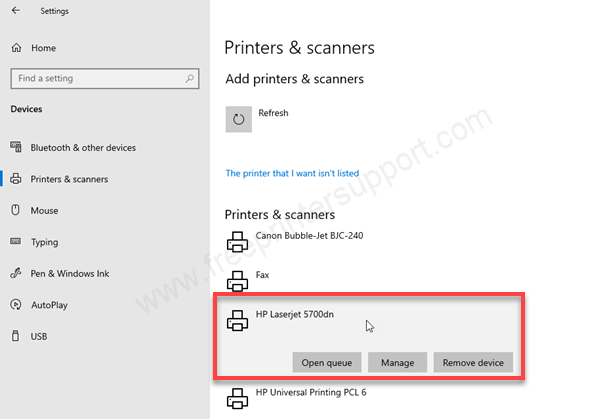Select HP Universal Printing PCL 6
601x419 pixels.
pyautogui.click(x=310, y=392)
